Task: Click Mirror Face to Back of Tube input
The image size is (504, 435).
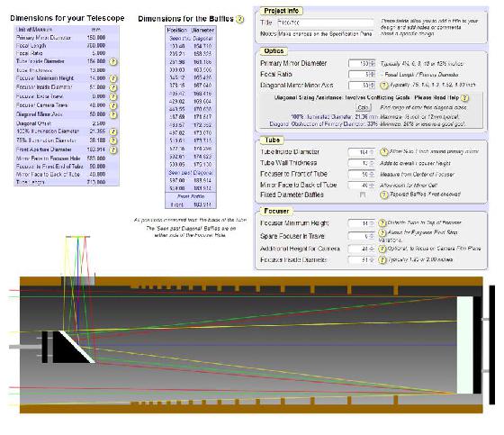Action: 361,185
